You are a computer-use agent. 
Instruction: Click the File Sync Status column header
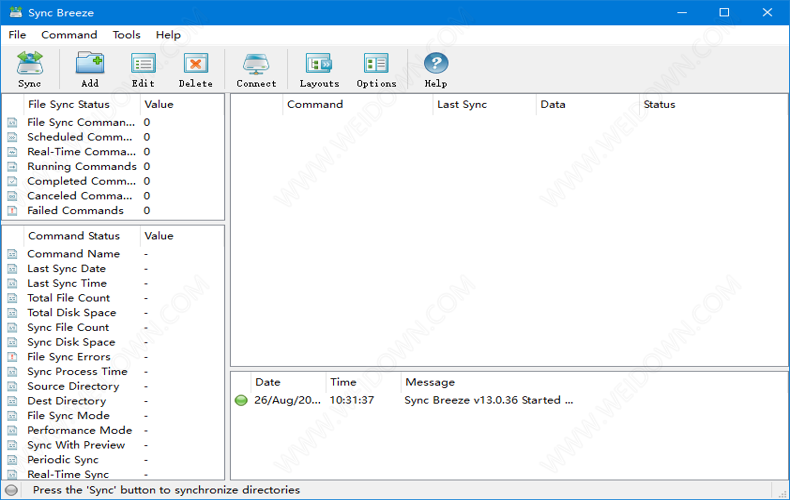(x=82, y=104)
